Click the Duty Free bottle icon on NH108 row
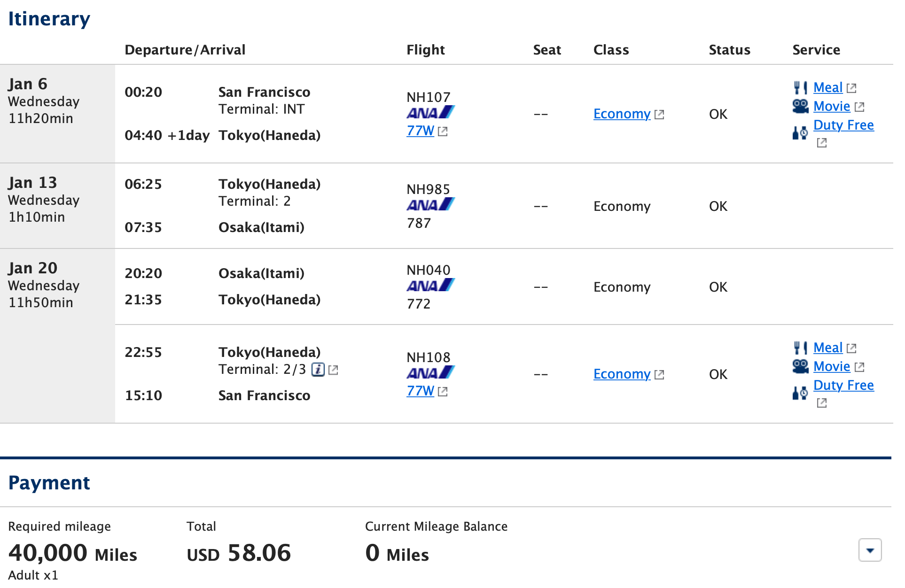This screenshot has width=905, height=588. click(800, 394)
